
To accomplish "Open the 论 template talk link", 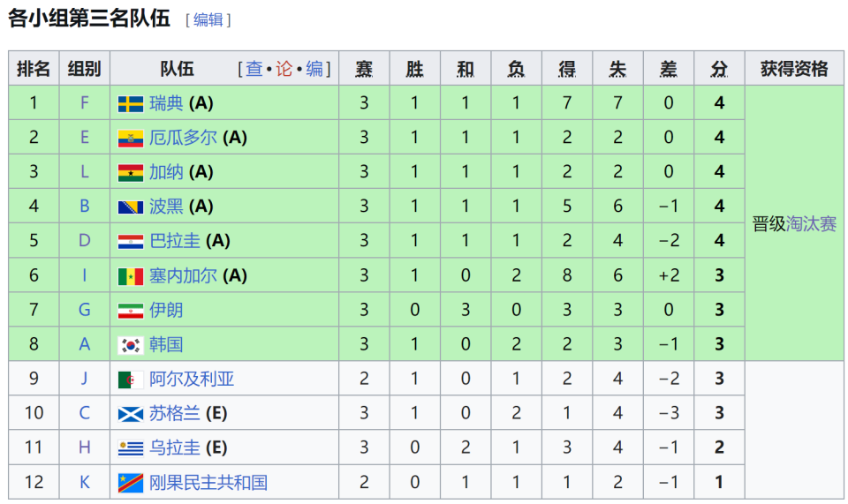I will pos(284,69).
